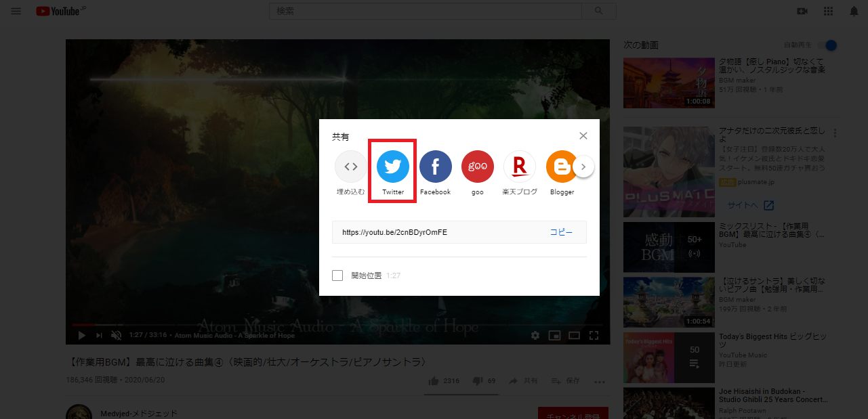This screenshot has height=419, width=868.
Task: Open the notifications bell
Action: coord(854,12)
